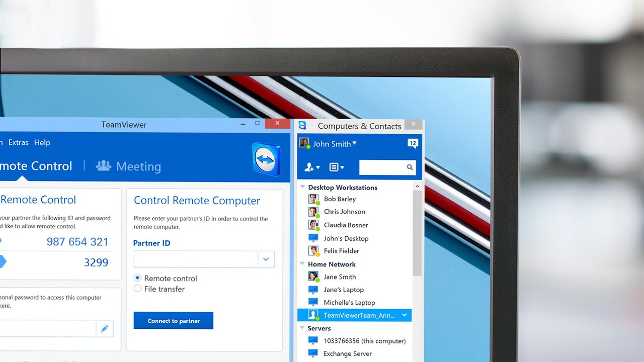Screen dimensions: 644x362
Task: Open John Smith account dropdown
Action: point(355,143)
